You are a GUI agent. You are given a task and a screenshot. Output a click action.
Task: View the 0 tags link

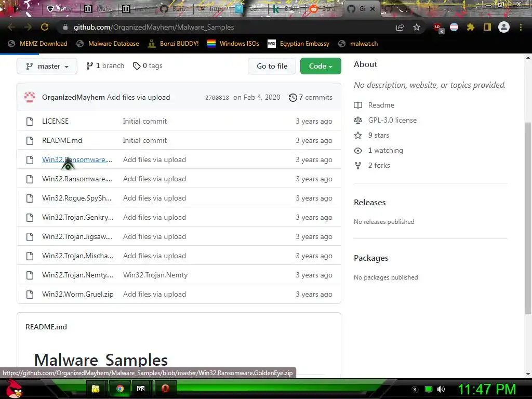pyautogui.click(x=148, y=66)
